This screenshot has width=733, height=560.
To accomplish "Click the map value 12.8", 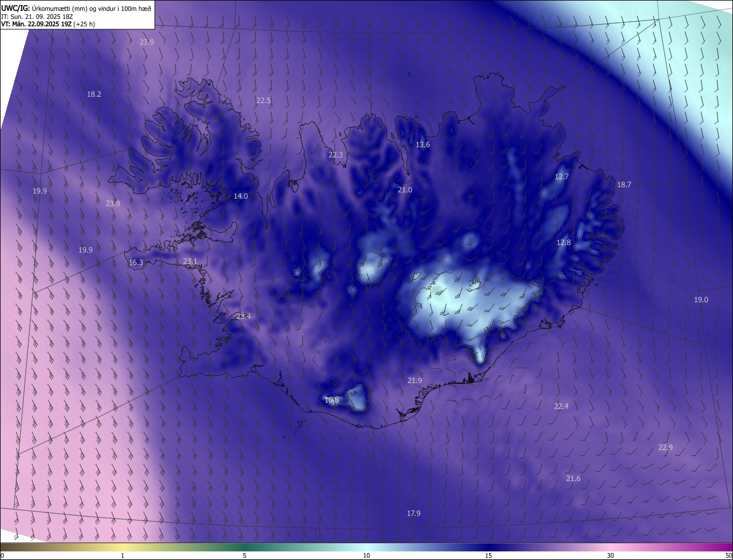I will 564,242.
